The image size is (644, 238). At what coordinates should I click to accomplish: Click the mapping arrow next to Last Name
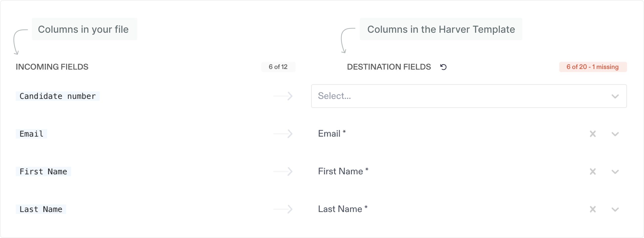pyautogui.click(x=283, y=209)
